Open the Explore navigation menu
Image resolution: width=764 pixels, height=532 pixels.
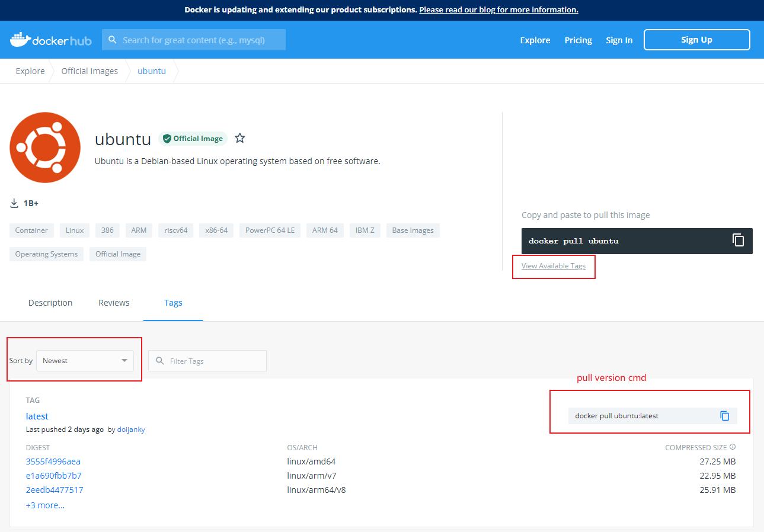click(535, 40)
